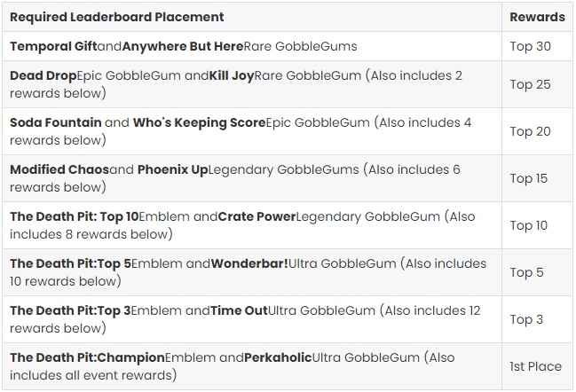
Task: Click the Kill Joy gobblegum name
Action: [232, 75]
